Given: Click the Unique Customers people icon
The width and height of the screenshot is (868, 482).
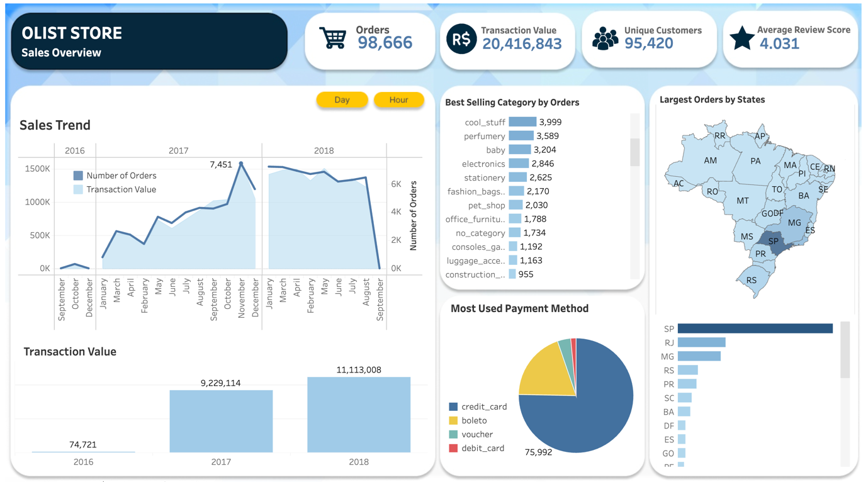Looking at the screenshot, I should [605, 38].
